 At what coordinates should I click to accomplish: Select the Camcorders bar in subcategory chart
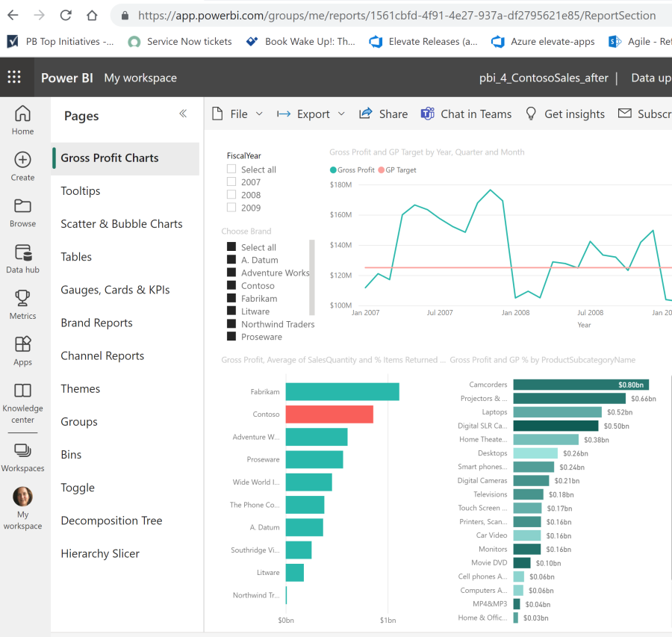pyautogui.click(x=581, y=385)
